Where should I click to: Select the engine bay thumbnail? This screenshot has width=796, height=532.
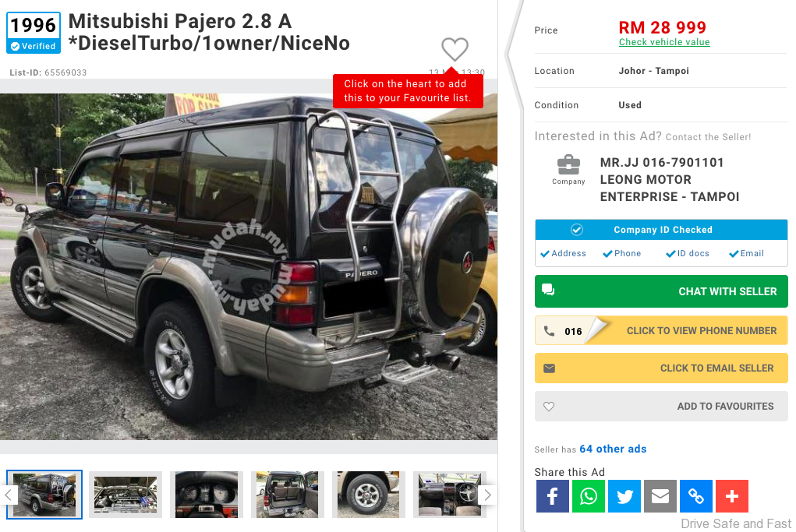click(x=126, y=495)
